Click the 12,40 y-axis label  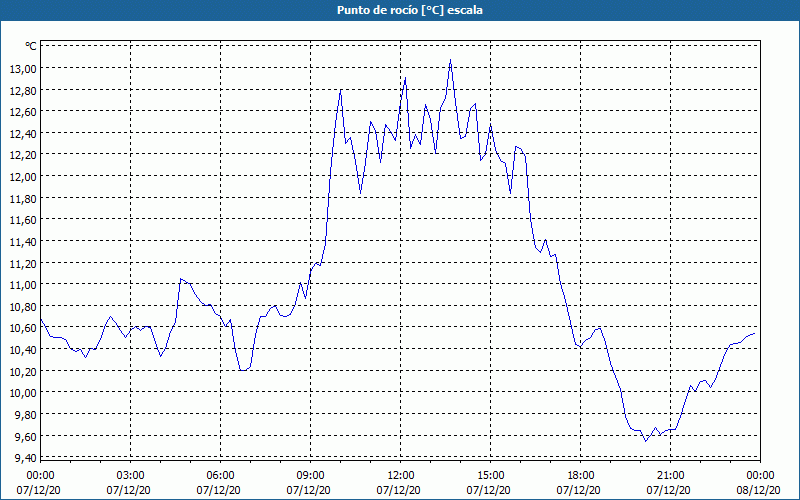(23, 134)
